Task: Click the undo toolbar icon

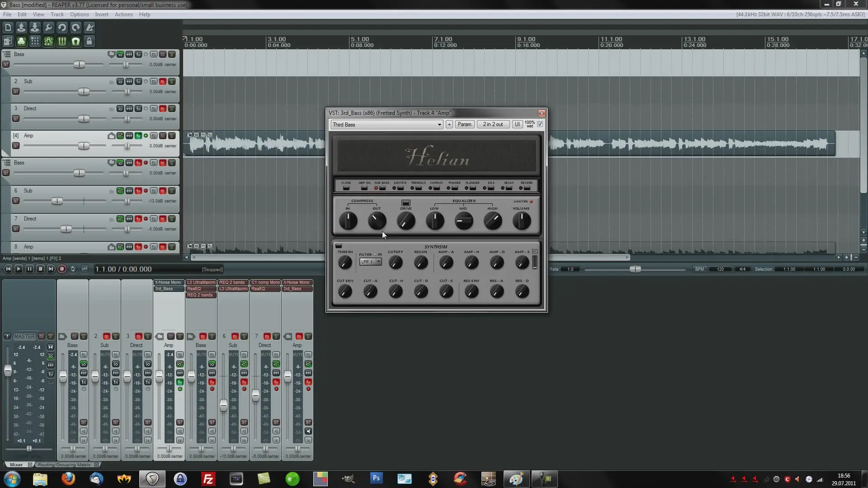Action: tap(62, 28)
